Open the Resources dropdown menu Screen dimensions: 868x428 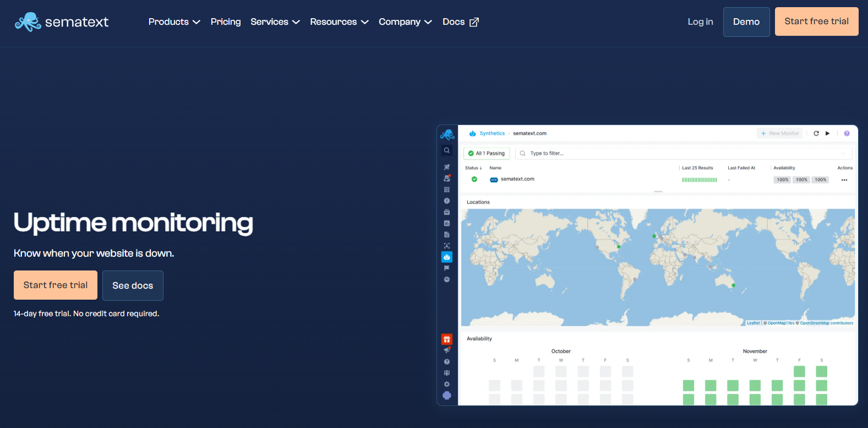339,22
